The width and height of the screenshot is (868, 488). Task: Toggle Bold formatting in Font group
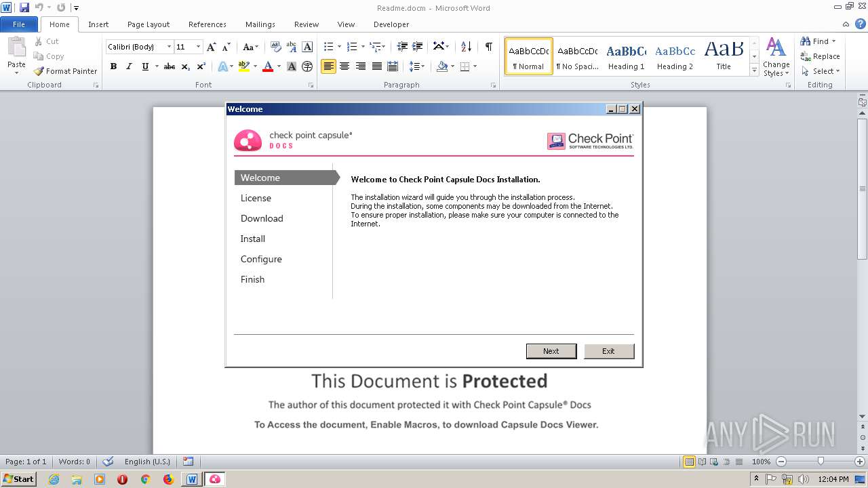pyautogui.click(x=113, y=66)
